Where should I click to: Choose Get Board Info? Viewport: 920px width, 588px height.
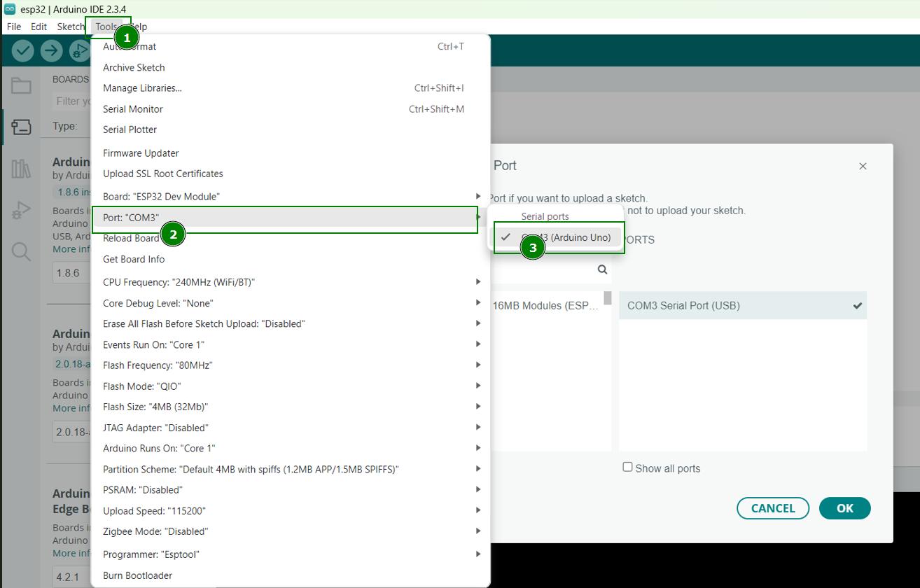(291, 259)
